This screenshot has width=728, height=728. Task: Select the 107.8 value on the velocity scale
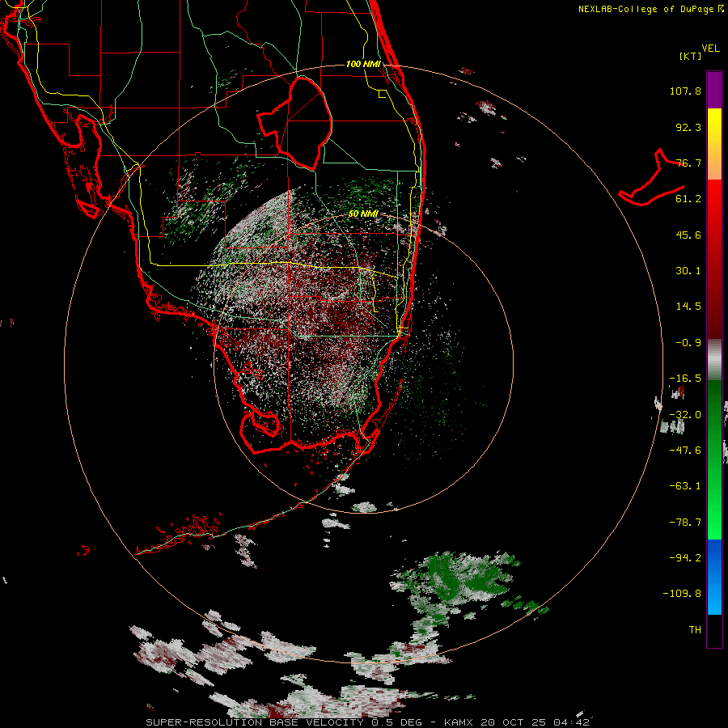(x=685, y=91)
